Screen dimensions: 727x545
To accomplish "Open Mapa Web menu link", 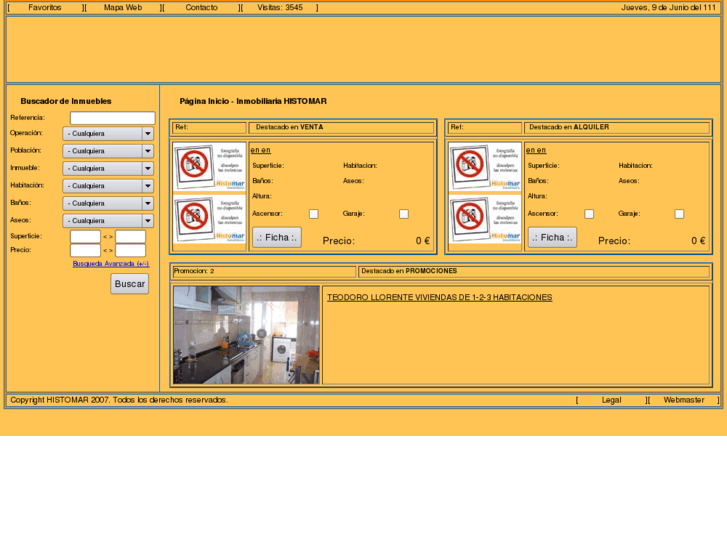I will 123,7.
